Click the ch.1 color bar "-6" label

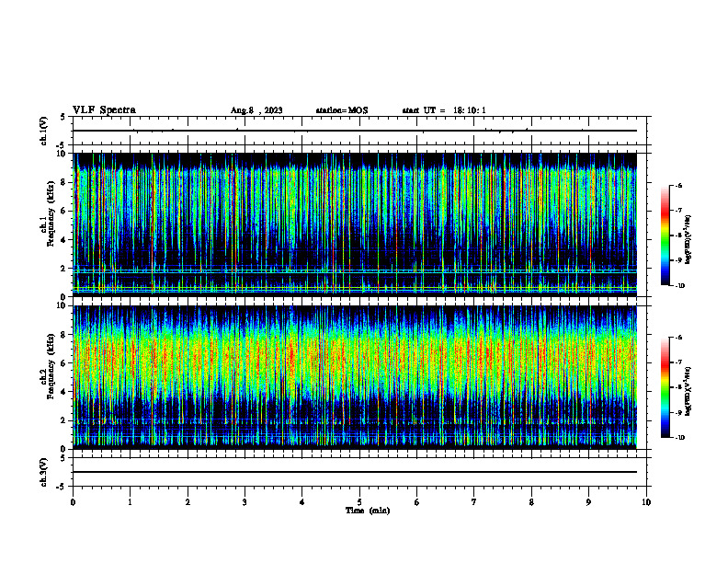(x=679, y=185)
